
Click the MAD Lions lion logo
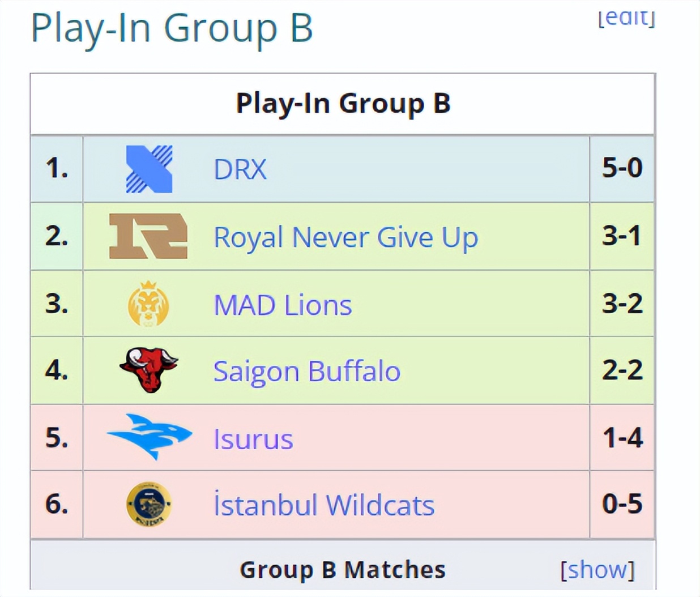148,304
